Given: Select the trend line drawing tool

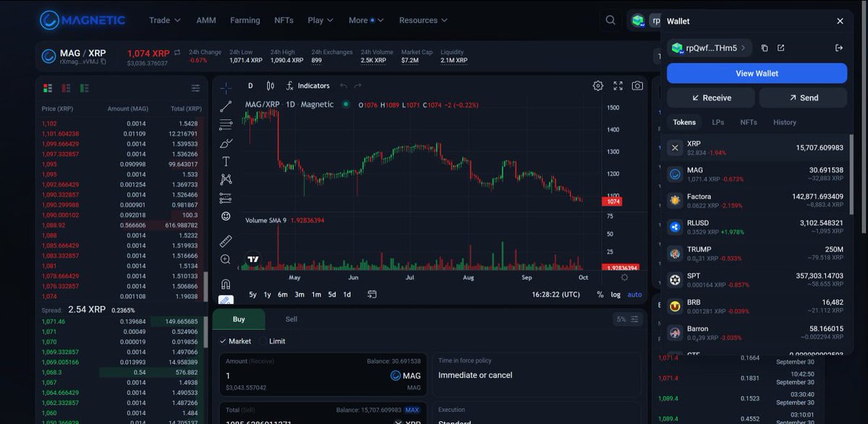Looking at the screenshot, I should pyautogui.click(x=226, y=106).
